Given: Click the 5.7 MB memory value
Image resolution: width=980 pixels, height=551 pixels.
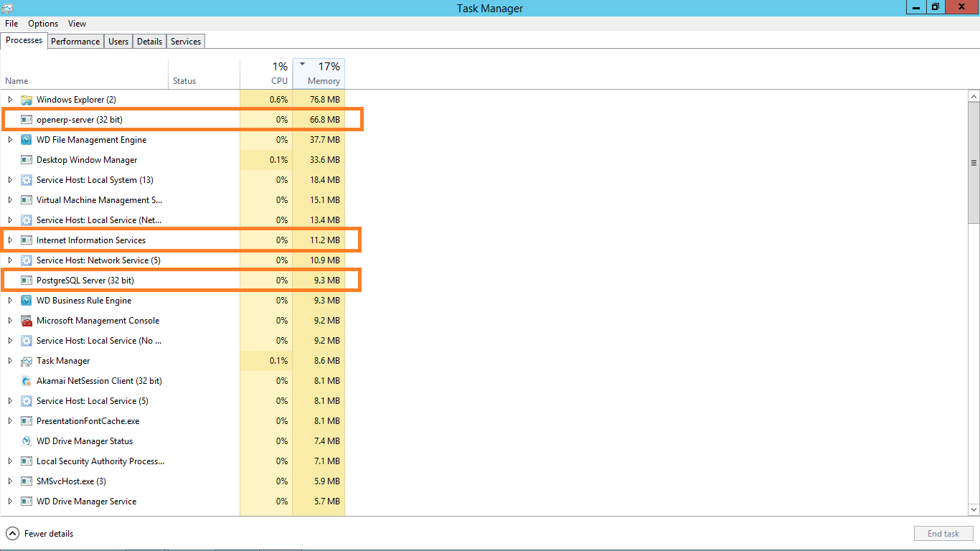Looking at the screenshot, I should click(327, 501).
